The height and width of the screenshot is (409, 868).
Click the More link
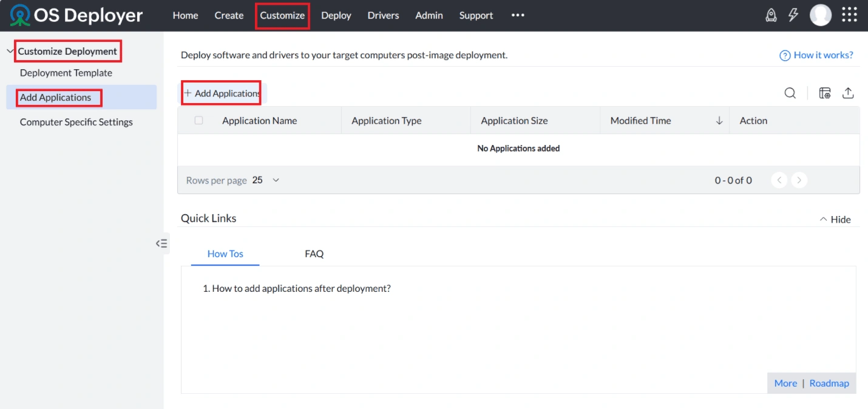pos(785,383)
